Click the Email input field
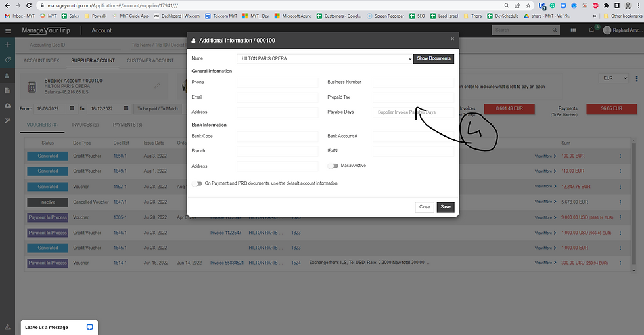Viewport: 644px width, 335px height. pyautogui.click(x=277, y=97)
